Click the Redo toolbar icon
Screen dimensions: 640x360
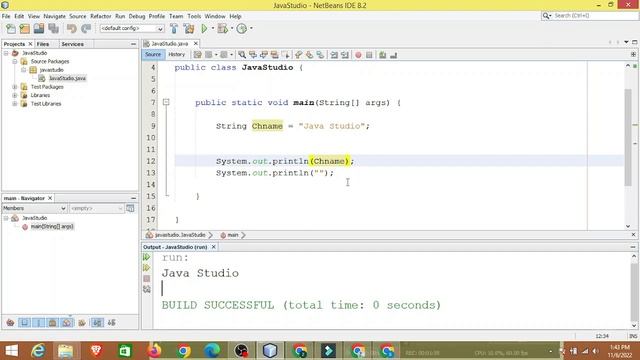pyautogui.click(x=86, y=29)
